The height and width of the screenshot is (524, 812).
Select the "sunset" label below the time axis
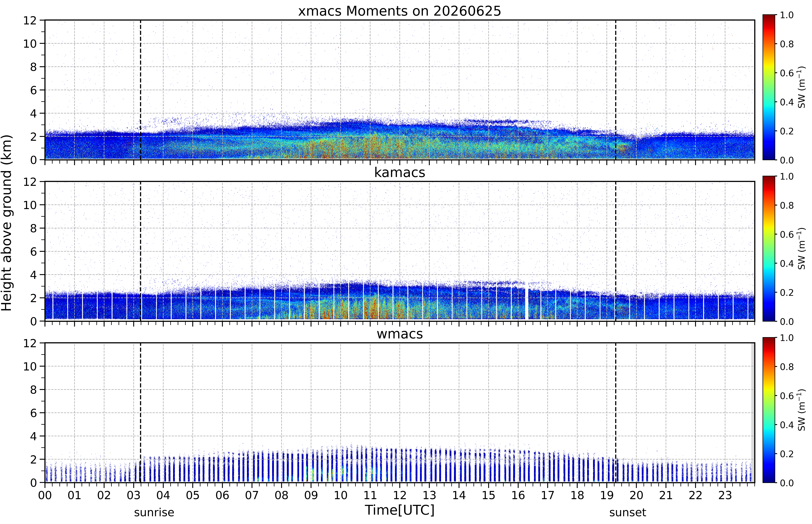tap(628, 512)
